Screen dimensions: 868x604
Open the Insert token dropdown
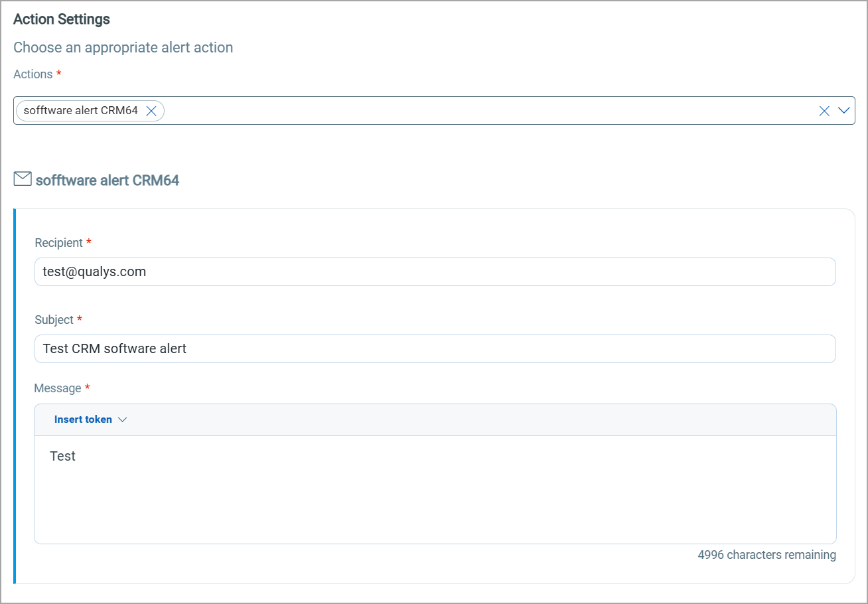(x=91, y=419)
